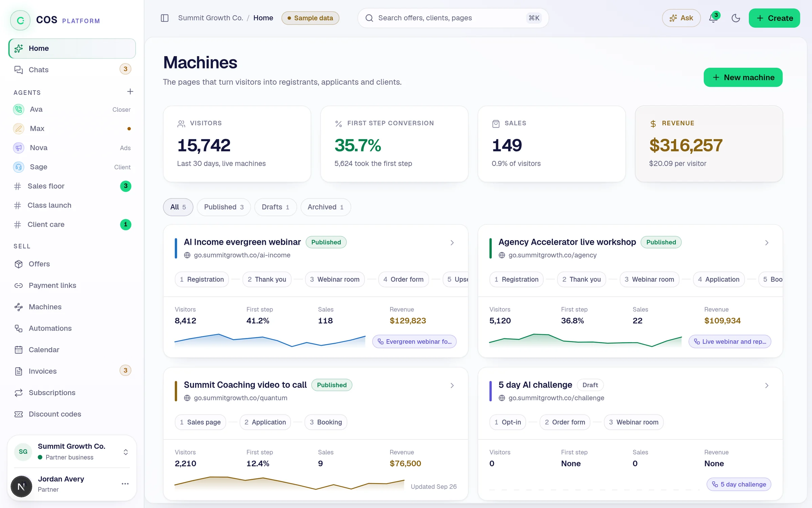Click Application step in Agency Accelerator
The image size is (812, 508).
[x=719, y=279]
